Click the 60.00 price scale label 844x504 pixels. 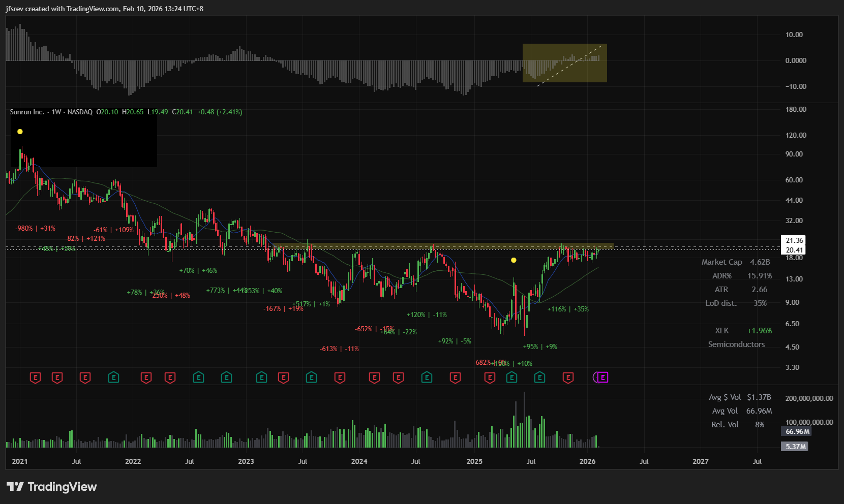pyautogui.click(x=794, y=180)
